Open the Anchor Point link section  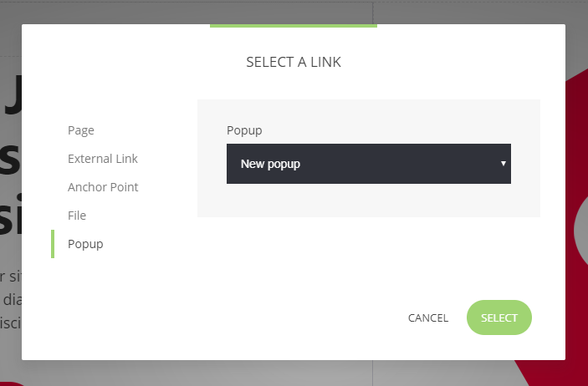coord(103,187)
